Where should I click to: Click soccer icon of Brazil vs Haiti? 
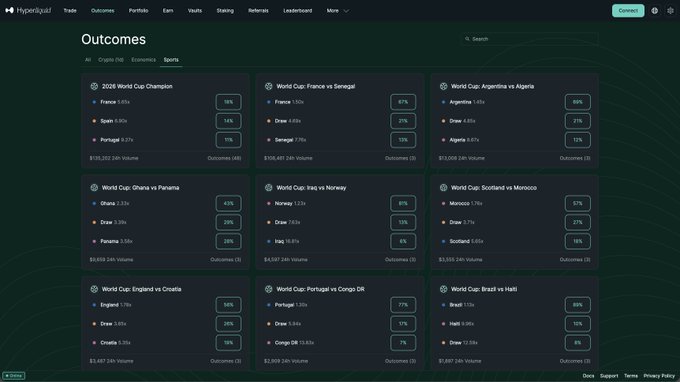click(x=443, y=289)
